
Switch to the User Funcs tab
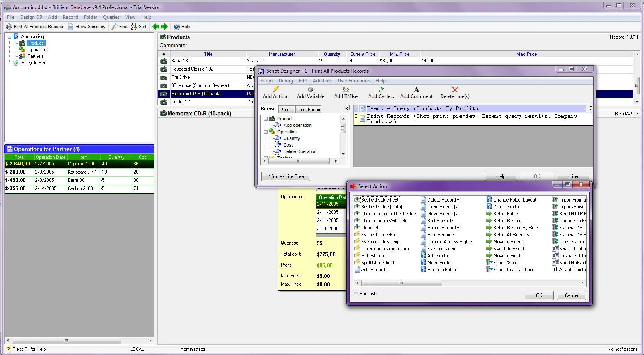point(309,110)
